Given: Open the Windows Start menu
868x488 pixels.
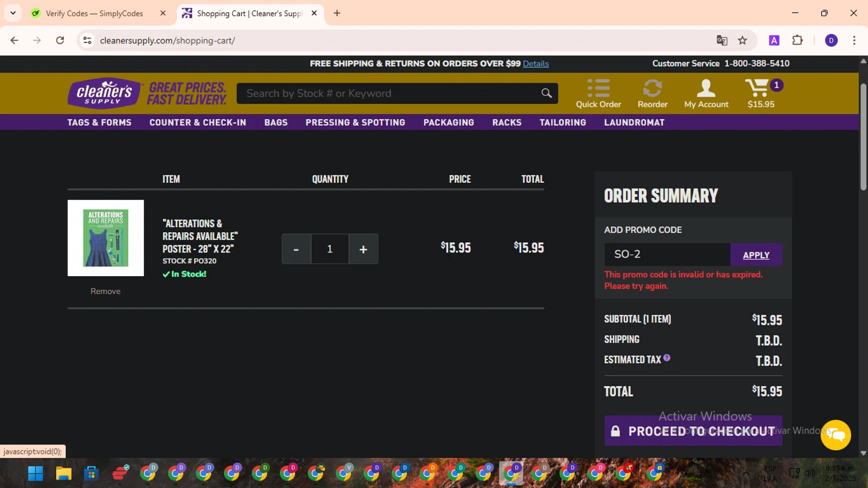Looking at the screenshot, I should (35, 474).
